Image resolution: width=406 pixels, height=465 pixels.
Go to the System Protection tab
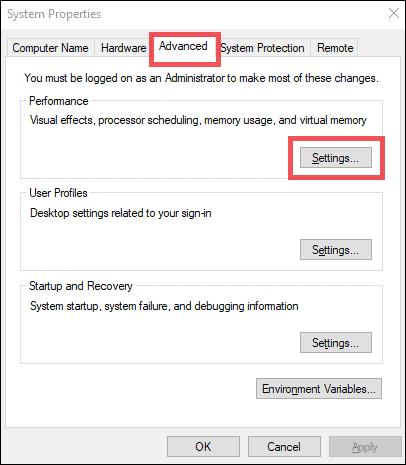point(262,48)
